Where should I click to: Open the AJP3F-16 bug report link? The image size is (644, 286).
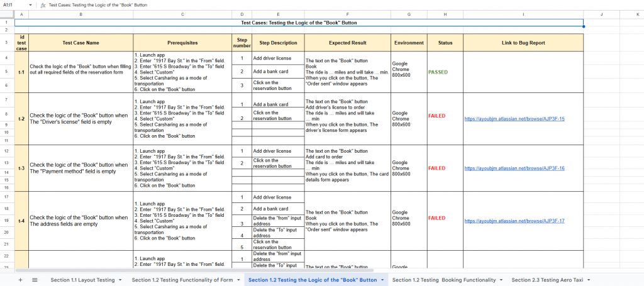[x=514, y=168]
